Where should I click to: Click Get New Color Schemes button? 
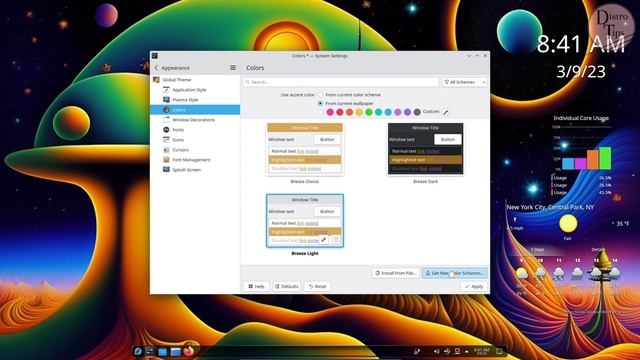click(454, 273)
